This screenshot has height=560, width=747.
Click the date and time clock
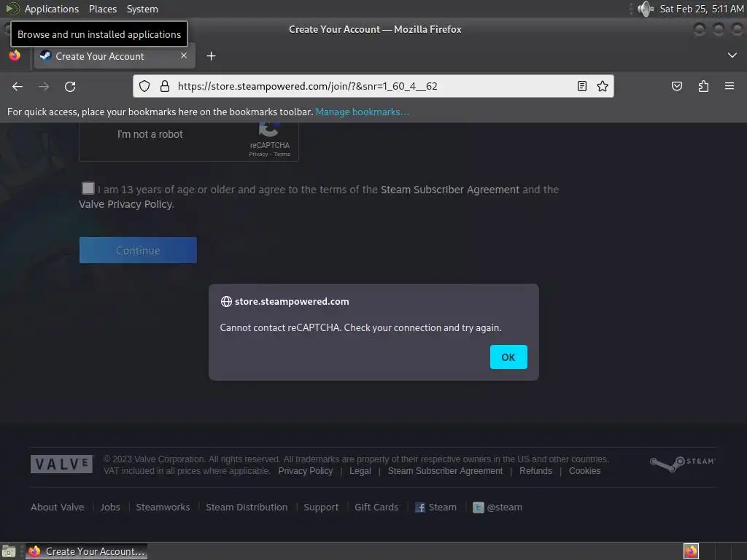[701, 9]
